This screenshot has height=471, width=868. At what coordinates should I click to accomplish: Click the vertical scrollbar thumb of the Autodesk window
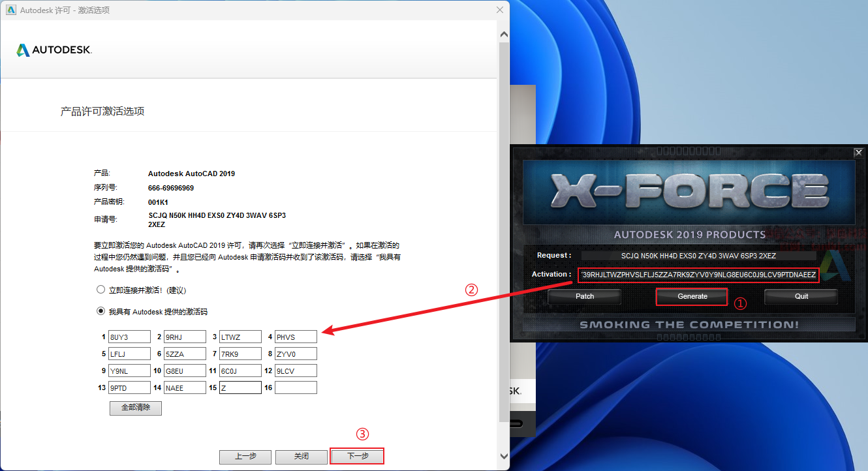[503, 232]
